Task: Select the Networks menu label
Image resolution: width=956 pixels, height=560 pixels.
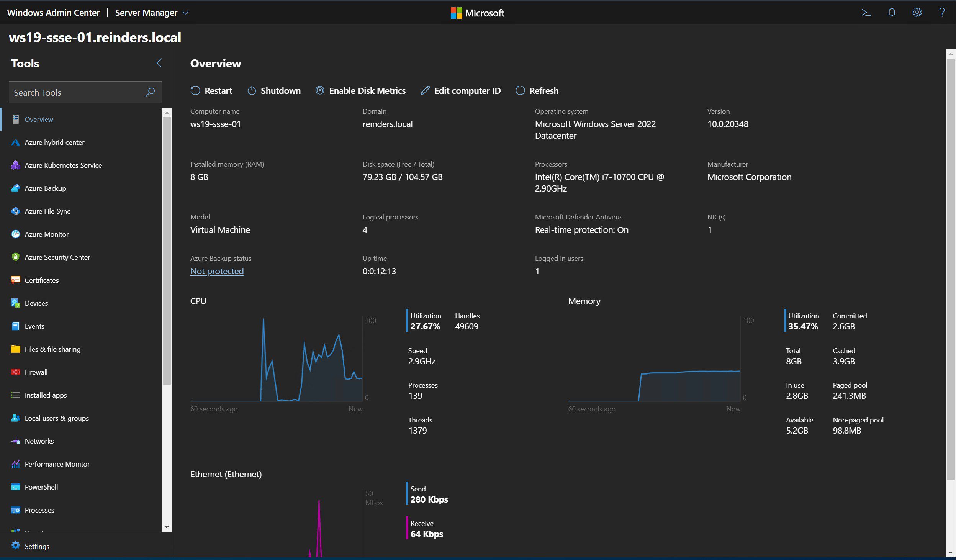Action: tap(39, 441)
